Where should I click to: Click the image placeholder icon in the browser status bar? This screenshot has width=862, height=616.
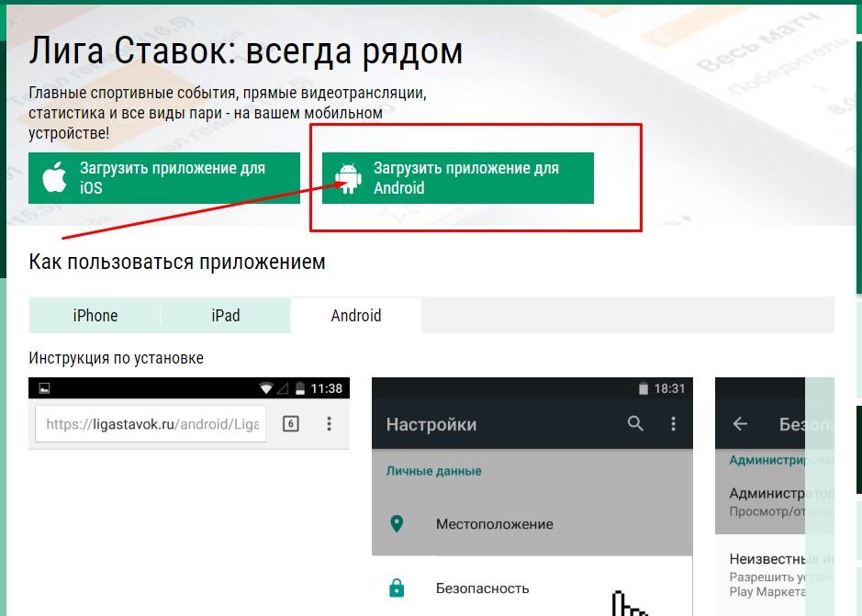click(x=46, y=387)
